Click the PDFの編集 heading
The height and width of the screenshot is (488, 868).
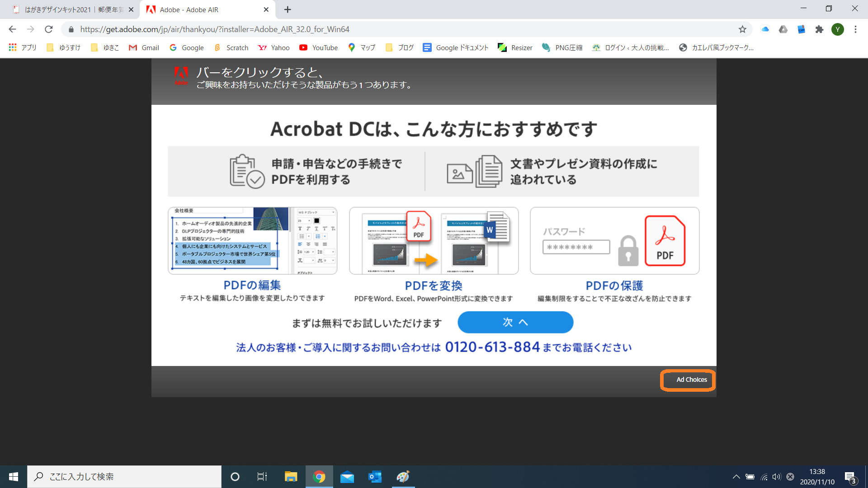pos(252,285)
